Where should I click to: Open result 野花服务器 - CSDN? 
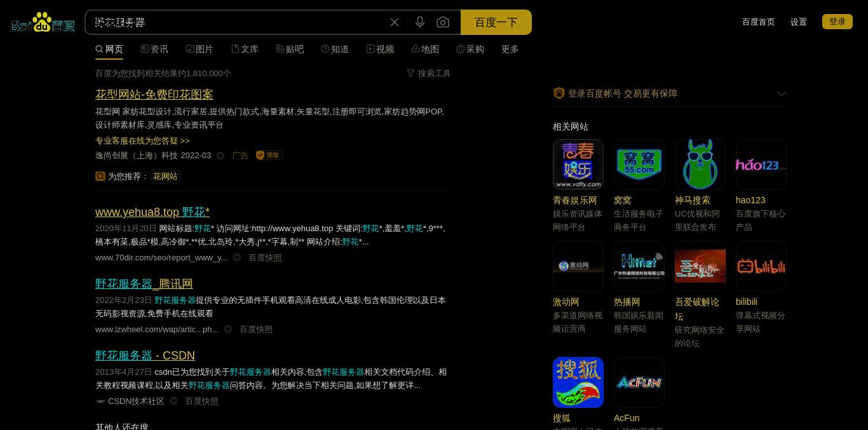(145, 356)
